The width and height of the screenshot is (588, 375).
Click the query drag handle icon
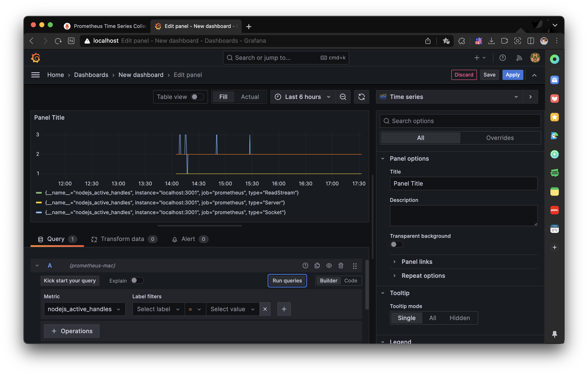(x=355, y=266)
